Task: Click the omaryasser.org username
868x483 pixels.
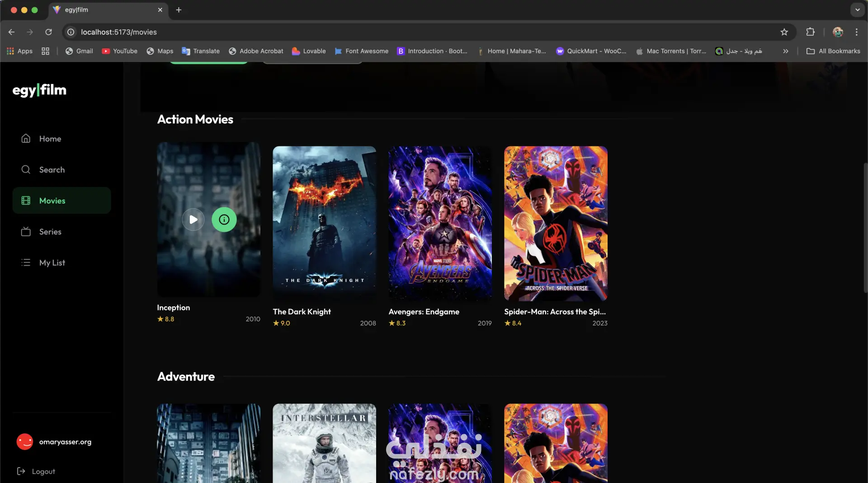Action: coord(65,442)
